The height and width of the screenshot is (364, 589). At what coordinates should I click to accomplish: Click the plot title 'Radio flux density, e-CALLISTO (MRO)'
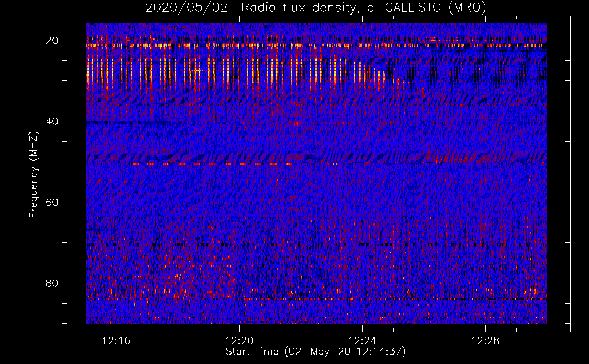pyautogui.click(x=364, y=7)
